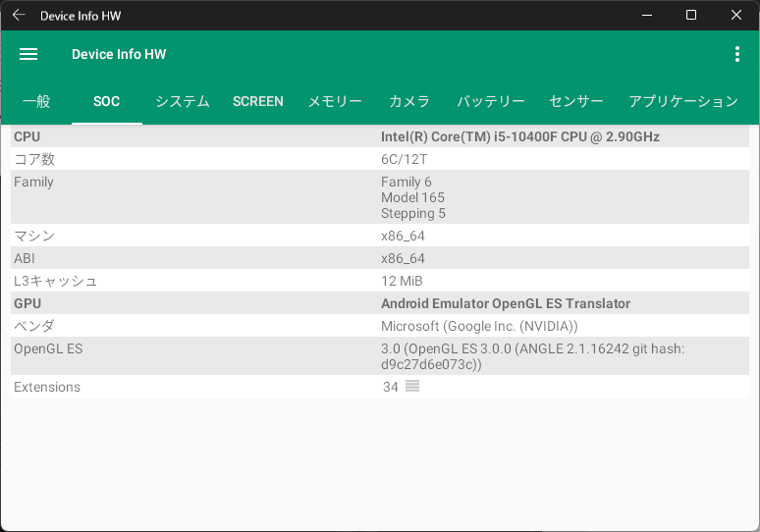This screenshot has height=532, width=760.
Task: Open the three-dot overflow menu
Action: [x=736, y=55]
